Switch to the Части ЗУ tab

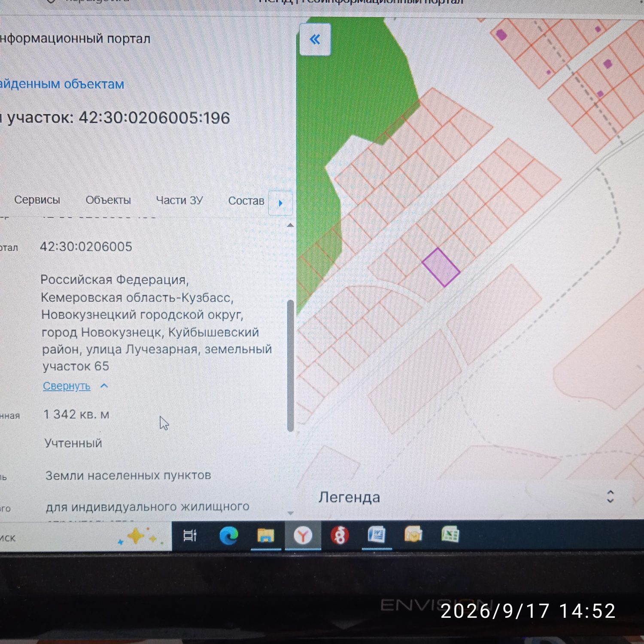pyautogui.click(x=179, y=200)
